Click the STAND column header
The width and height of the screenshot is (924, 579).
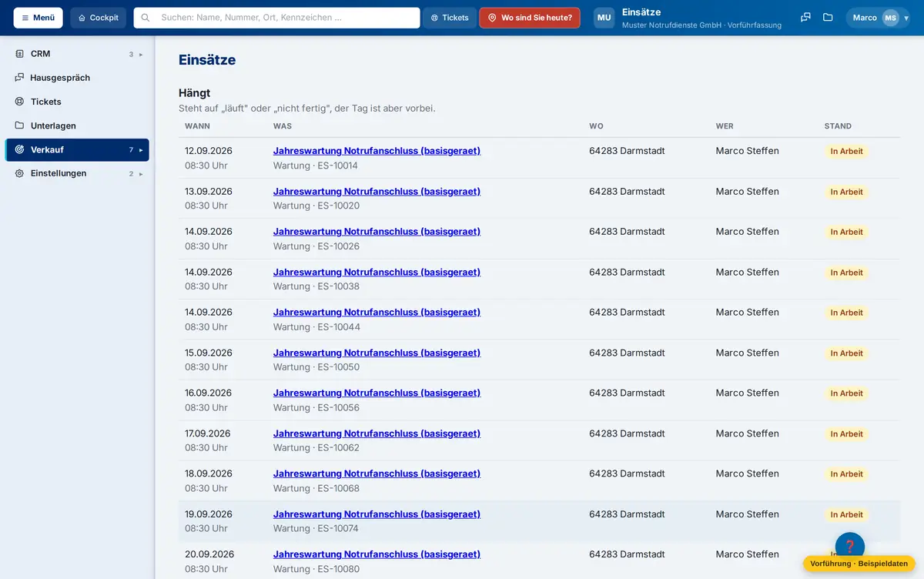[x=838, y=126]
